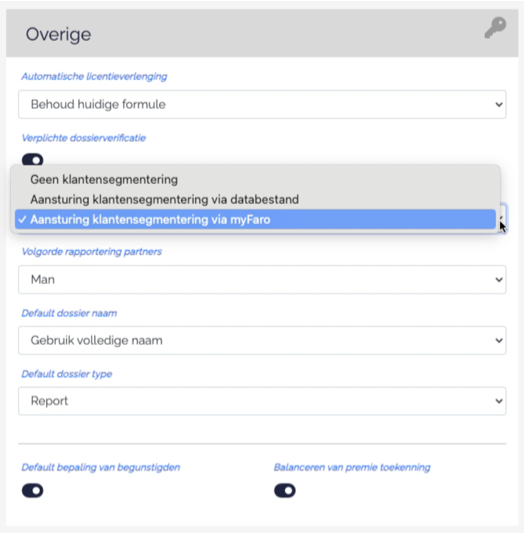524x533 pixels.
Task: Click chevron arrow of Man dropdown
Action: coord(499,279)
